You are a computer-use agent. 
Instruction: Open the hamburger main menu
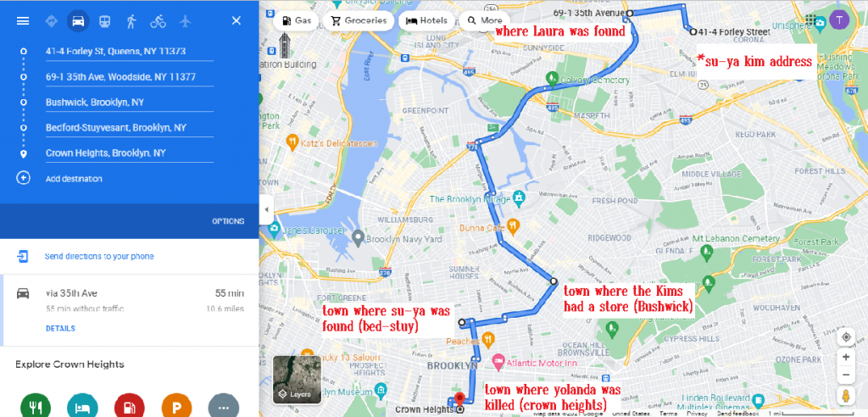pos(23,21)
